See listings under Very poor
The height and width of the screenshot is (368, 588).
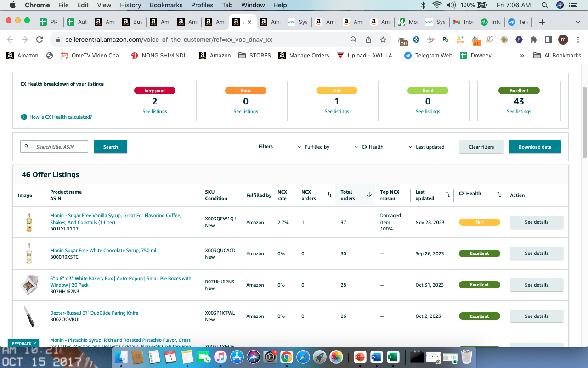155,112
